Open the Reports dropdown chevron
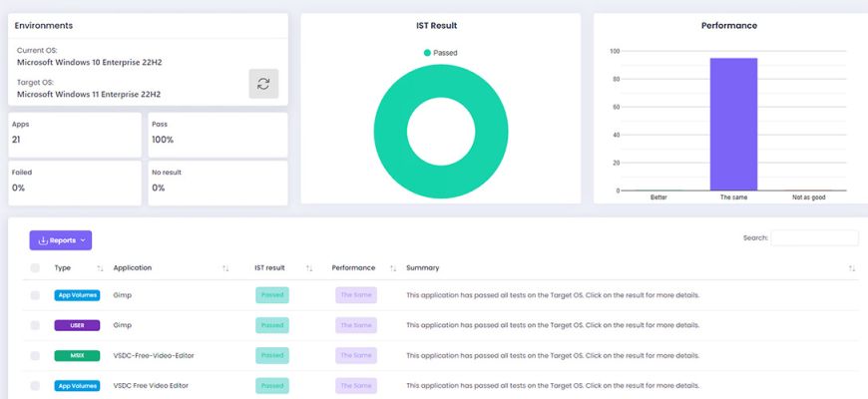Screen dimensions: 868x399 [83, 240]
